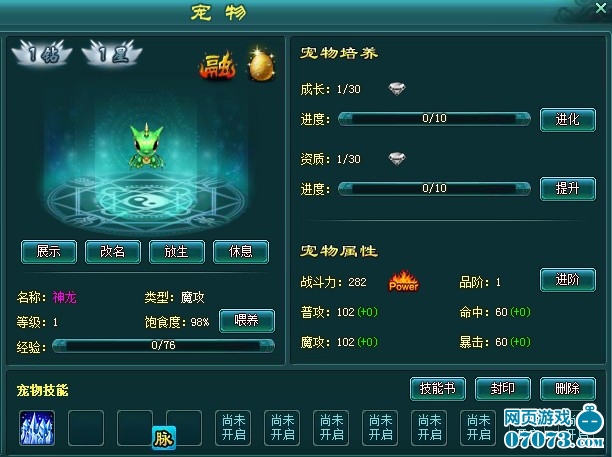Select the second empty skill slot
Image resolution: width=612 pixels, height=457 pixels.
point(135,428)
